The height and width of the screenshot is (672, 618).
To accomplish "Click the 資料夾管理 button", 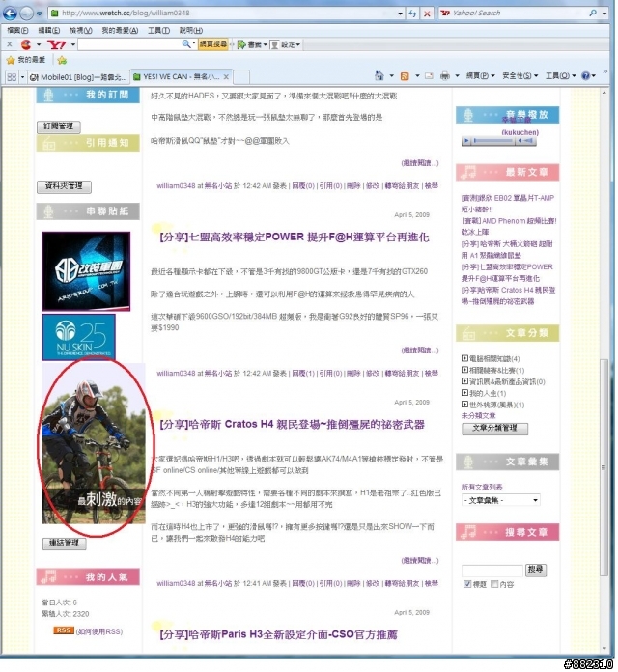I will pyautogui.click(x=64, y=186).
